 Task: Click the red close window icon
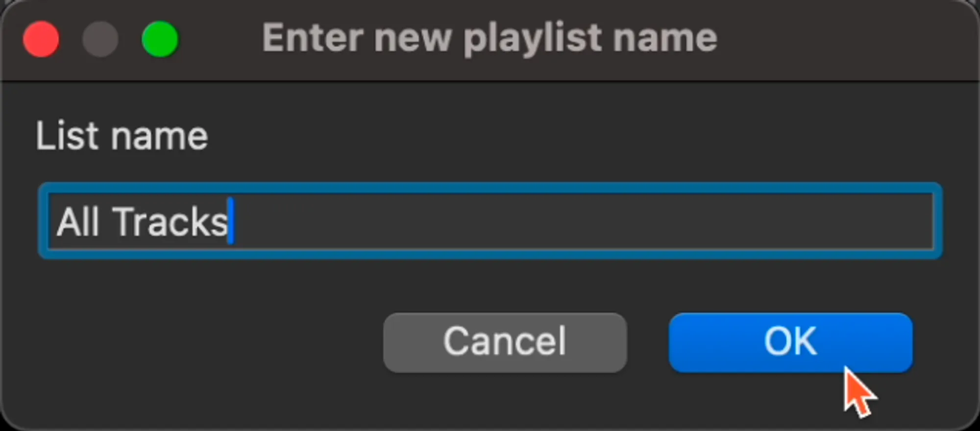41,39
